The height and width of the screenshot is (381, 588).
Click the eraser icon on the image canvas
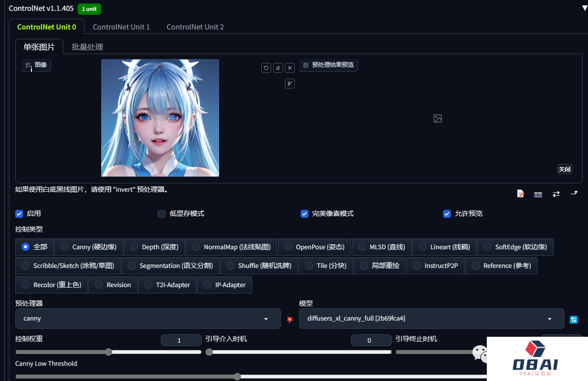click(x=278, y=68)
